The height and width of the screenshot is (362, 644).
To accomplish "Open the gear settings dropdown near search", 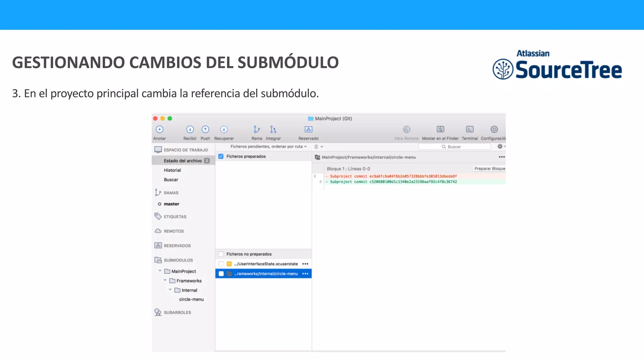I will [501, 146].
